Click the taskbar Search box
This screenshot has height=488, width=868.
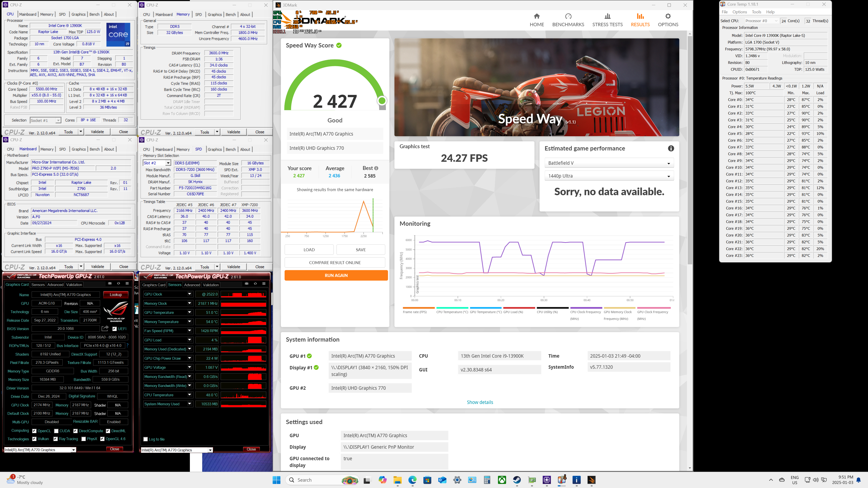coord(322,480)
